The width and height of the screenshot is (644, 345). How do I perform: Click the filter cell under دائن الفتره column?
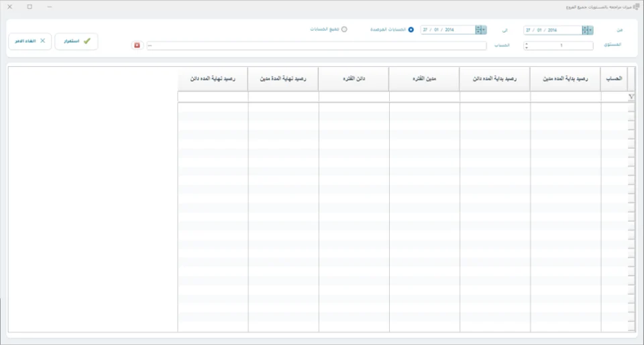click(x=354, y=97)
